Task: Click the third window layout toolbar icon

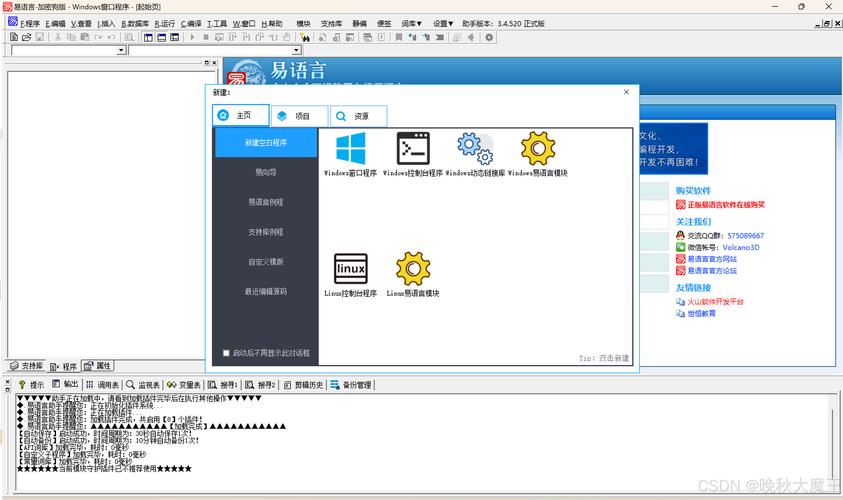Action: pyautogui.click(x=174, y=37)
